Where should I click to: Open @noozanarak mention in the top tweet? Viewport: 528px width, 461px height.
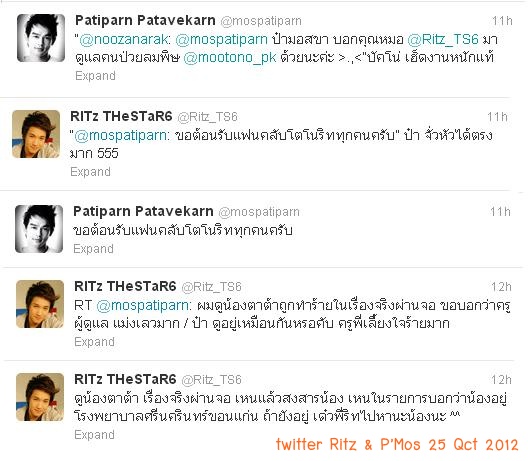[124, 40]
